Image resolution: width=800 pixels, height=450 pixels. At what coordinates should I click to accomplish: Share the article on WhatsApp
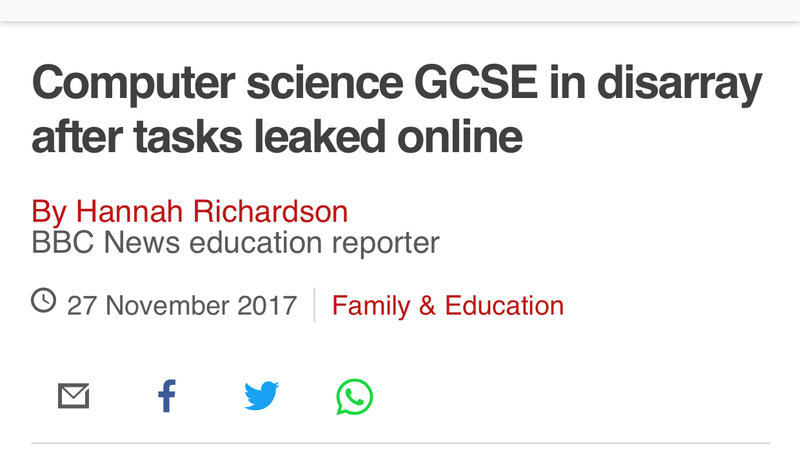click(x=354, y=397)
